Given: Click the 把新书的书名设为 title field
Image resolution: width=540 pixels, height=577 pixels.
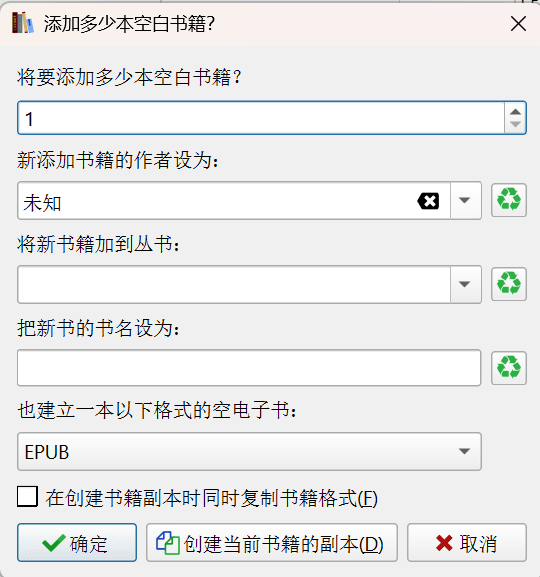Looking at the screenshot, I should 249,368.
